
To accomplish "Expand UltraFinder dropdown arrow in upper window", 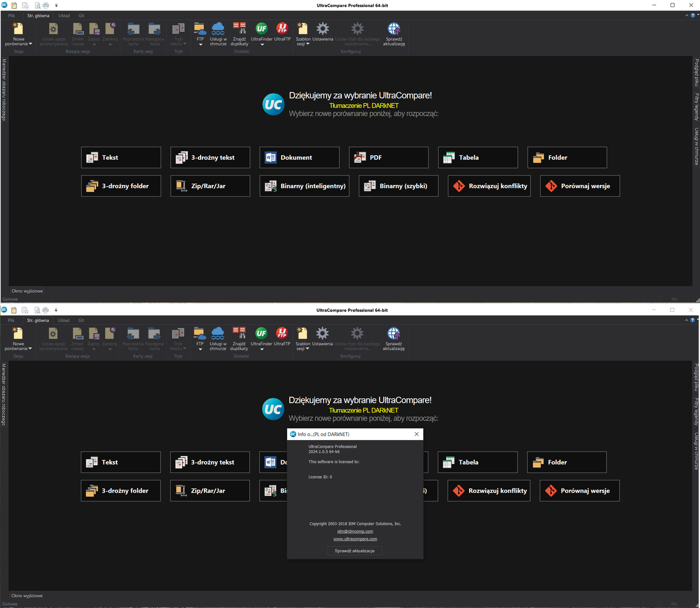I will 262,45.
